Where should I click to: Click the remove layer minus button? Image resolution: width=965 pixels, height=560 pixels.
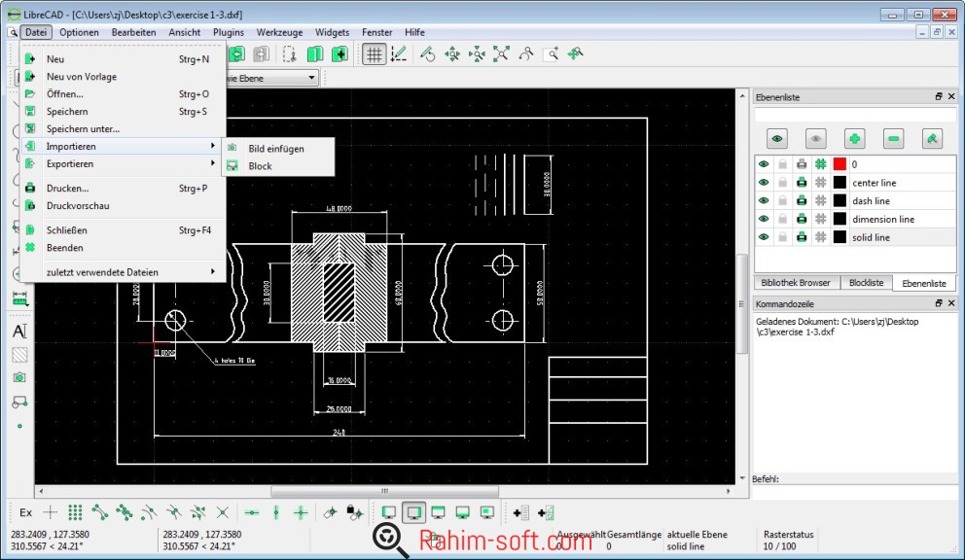(x=894, y=139)
